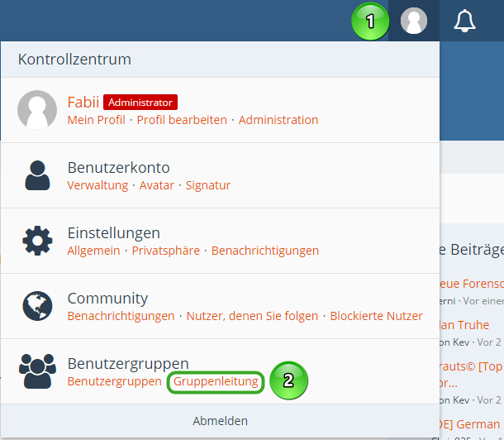This screenshot has height=440, width=504.
Task: Click Fabii's profile avatar picture
Action: (x=37, y=110)
